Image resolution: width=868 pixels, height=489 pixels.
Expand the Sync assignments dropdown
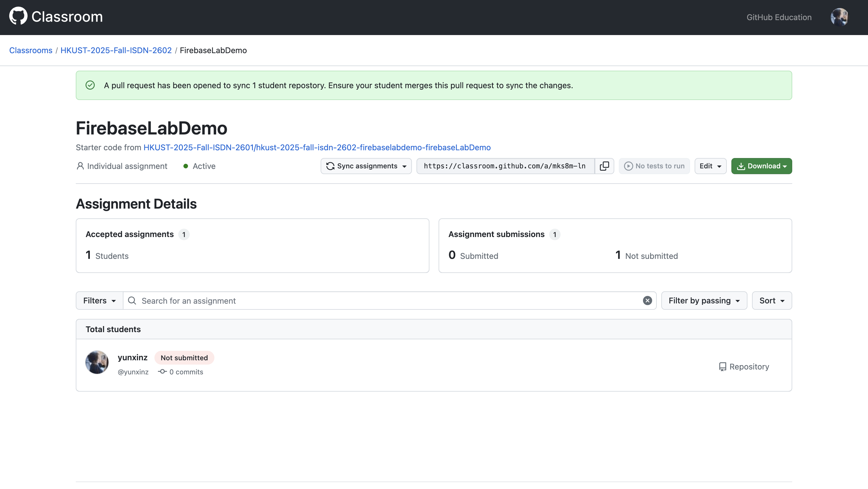tap(366, 166)
